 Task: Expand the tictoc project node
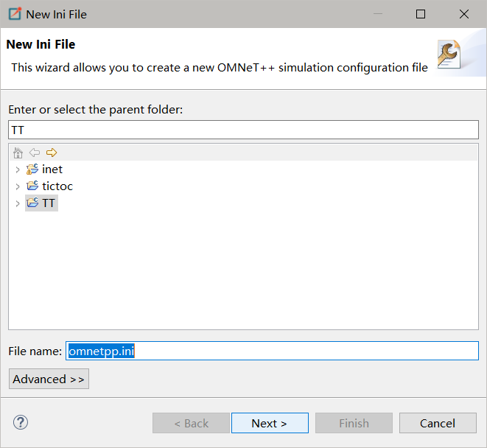click(18, 186)
